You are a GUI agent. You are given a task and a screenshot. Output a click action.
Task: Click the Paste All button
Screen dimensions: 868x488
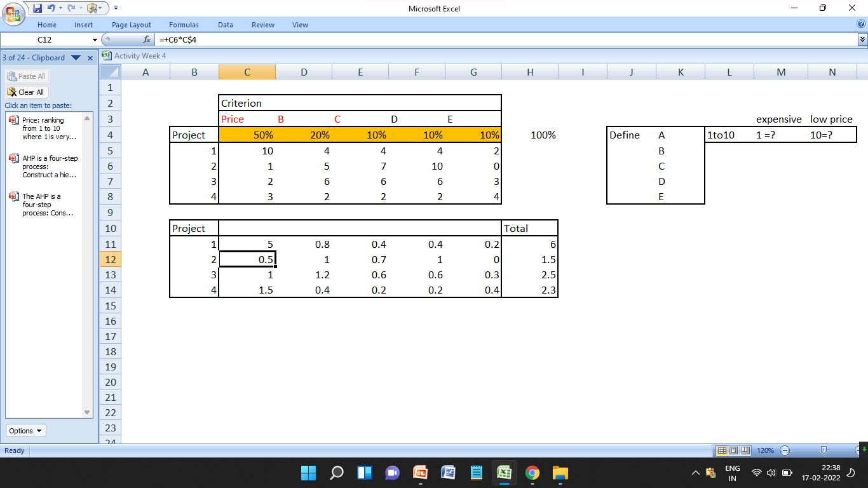tap(27, 76)
